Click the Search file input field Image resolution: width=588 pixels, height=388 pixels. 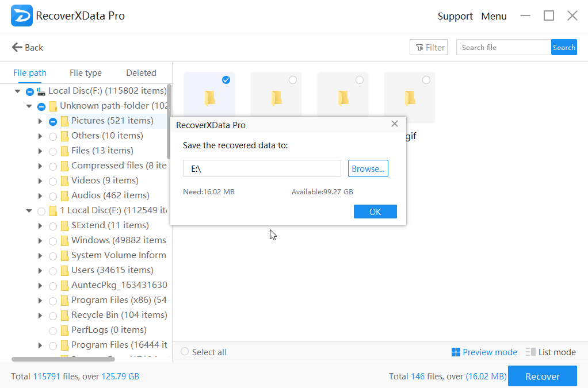[x=503, y=48]
